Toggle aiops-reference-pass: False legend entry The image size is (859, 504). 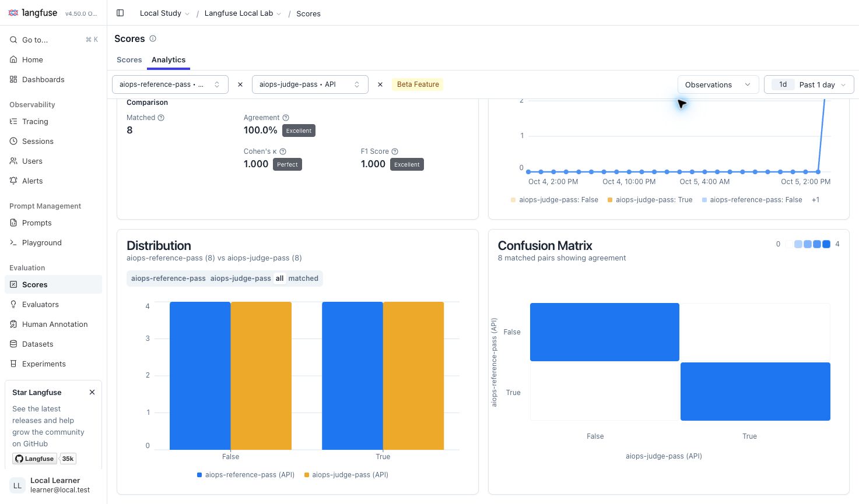click(752, 200)
